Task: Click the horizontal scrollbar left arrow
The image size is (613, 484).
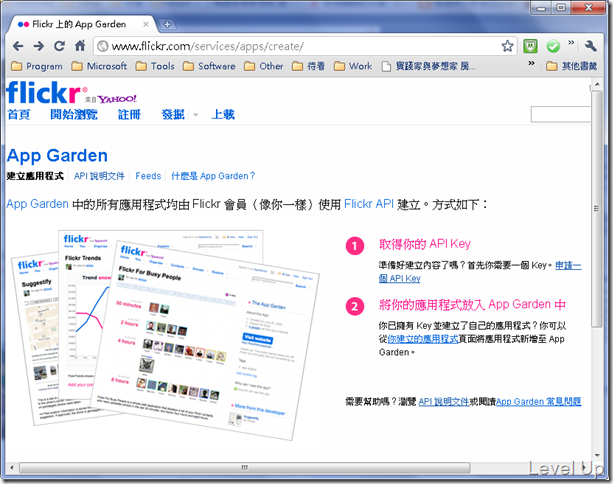Action: [11, 467]
